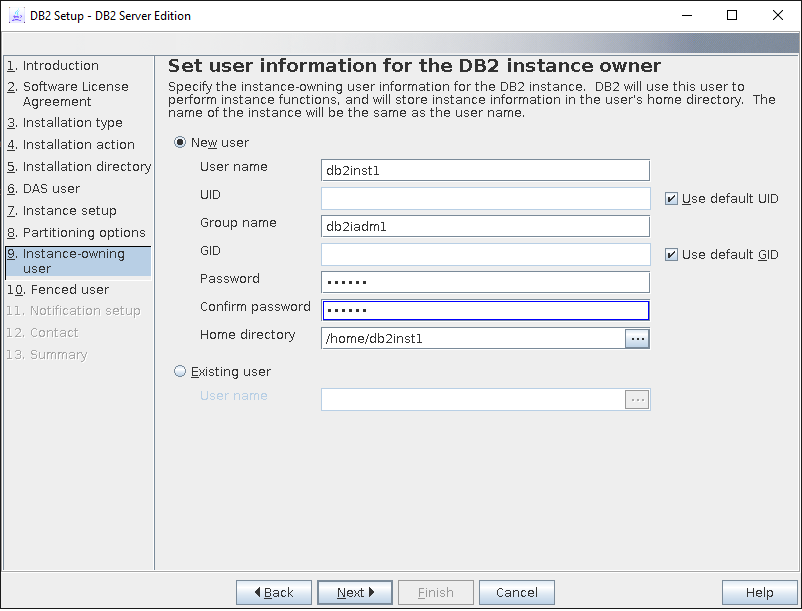
Task: Minimize the DB2 Setup window
Action: (x=685, y=16)
